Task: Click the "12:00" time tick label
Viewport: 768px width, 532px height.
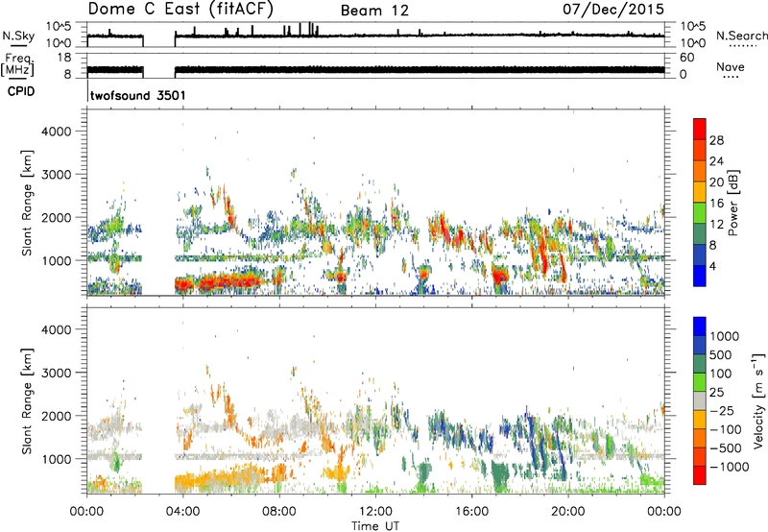Action: click(x=375, y=512)
